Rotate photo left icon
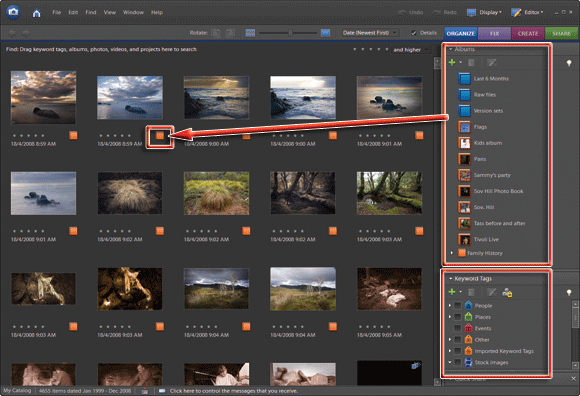Viewport: 580px width, 396px height. coord(216,33)
